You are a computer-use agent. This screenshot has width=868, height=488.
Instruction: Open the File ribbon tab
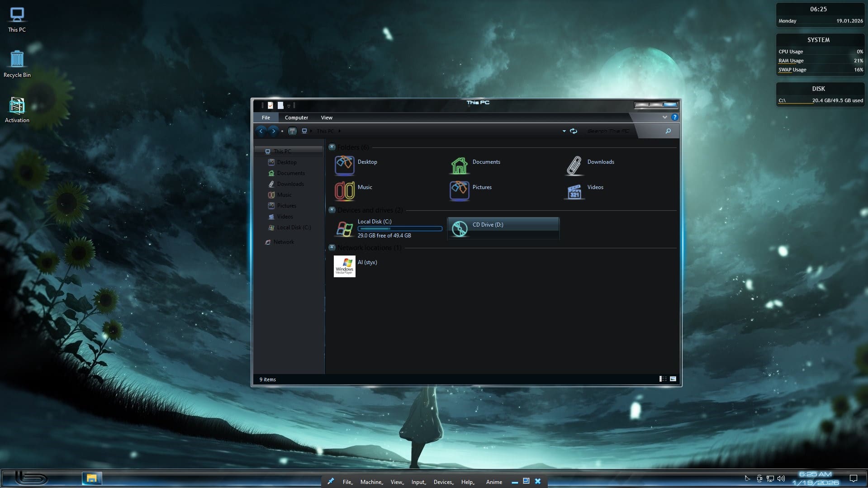point(266,118)
